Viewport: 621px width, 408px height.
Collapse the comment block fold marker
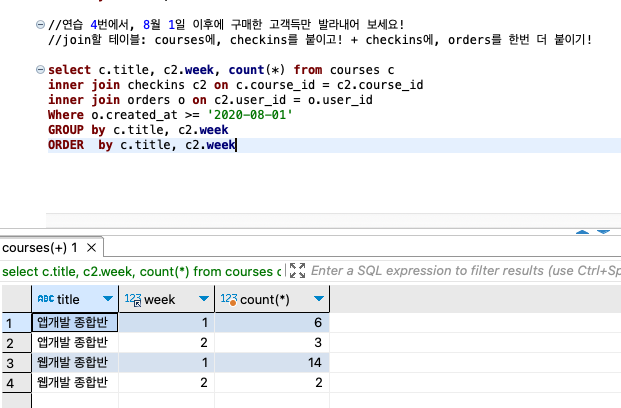[x=40, y=25]
